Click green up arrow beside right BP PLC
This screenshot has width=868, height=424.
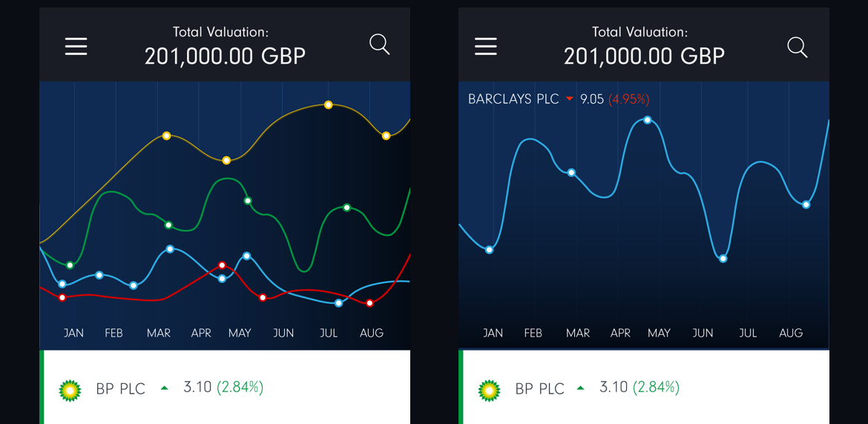click(x=581, y=388)
